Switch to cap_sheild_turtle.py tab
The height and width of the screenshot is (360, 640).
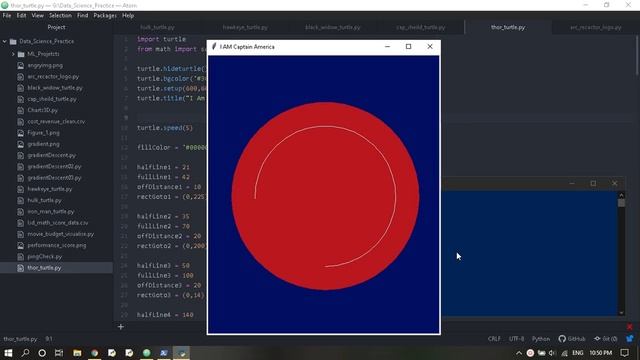tap(420, 27)
